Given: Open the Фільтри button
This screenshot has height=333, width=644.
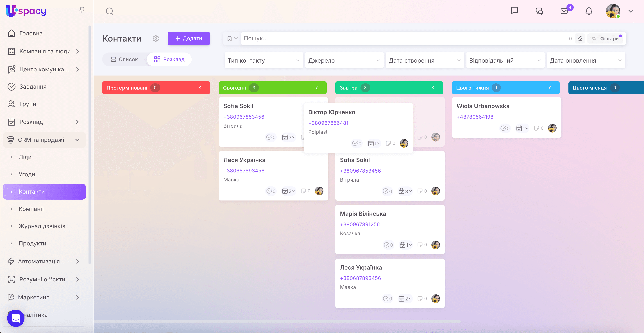Looking at the screenshot, I should pyautogui.click(x=606, y=38).
